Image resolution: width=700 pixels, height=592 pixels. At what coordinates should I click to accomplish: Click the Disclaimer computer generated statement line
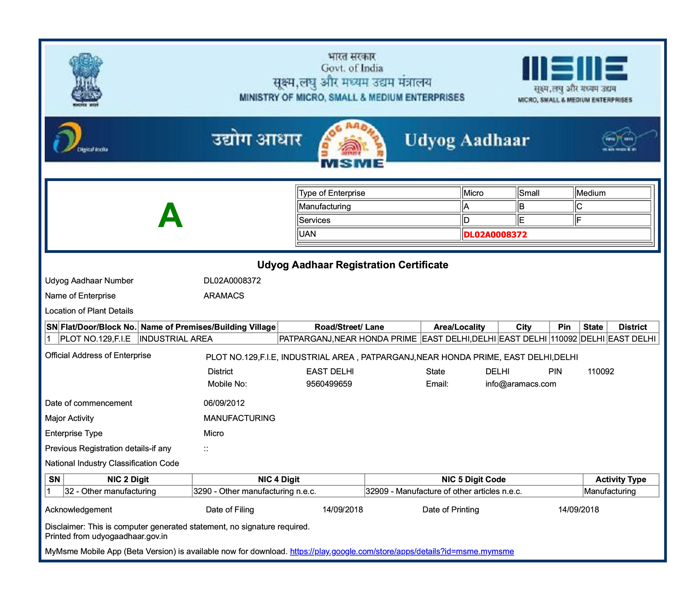coord(177,527)
